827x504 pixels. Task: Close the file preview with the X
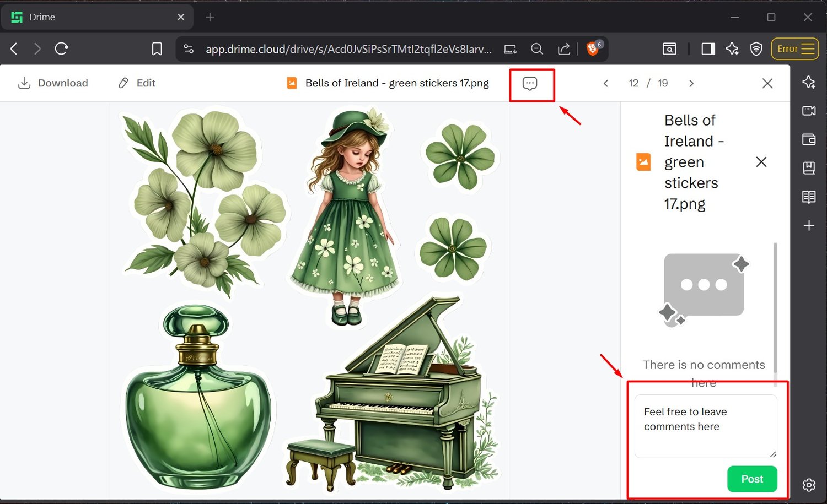(767, 83)
